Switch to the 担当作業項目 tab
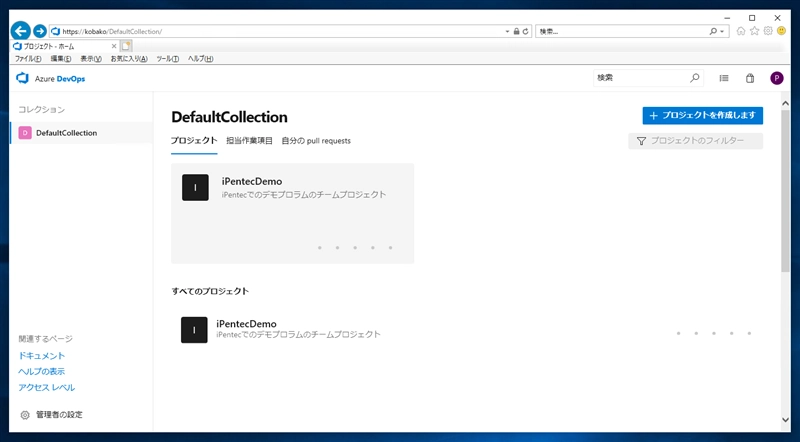800x442 pixels. (249, 141)
